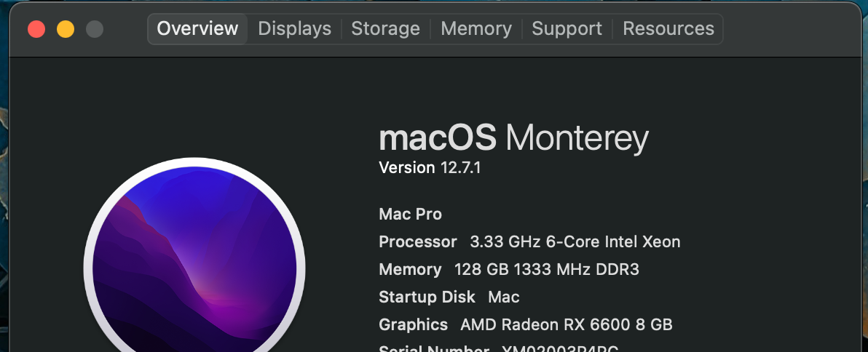Image resolution: width=868 pixels, height=352 pixels.
Task: Minimize window with the yellow button
Action: click(66, 29)
